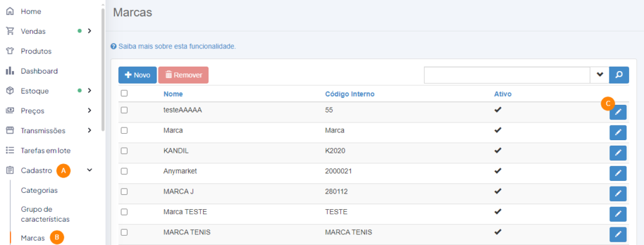The image size is (644, 245).
Task: Click the '2000021' code cell
Action: pos(338,171)
